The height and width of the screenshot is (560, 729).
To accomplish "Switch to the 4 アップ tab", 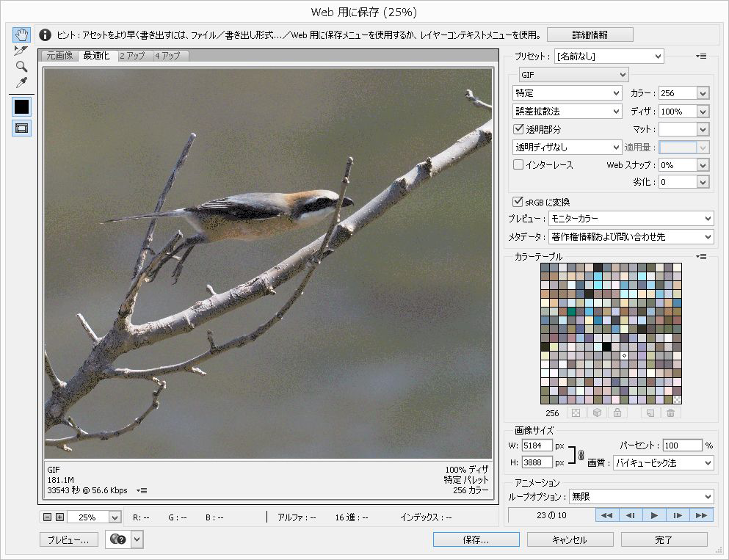I will click(x=167, y=56).
